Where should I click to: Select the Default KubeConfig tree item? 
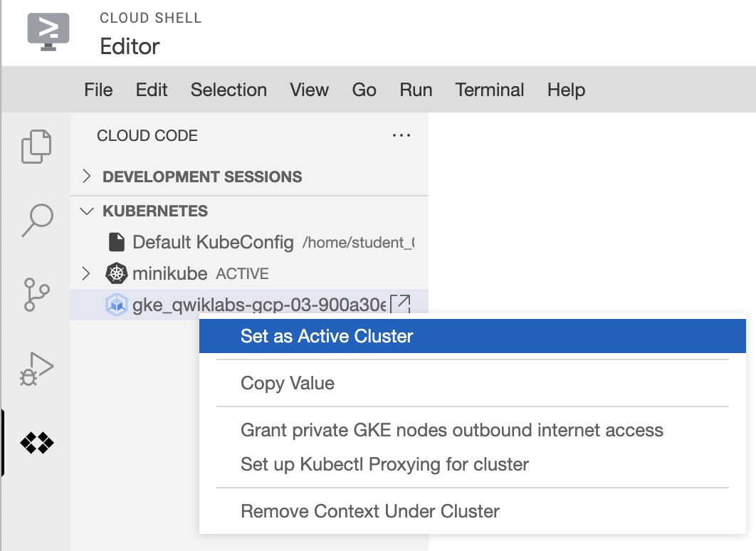coord(213,242)
